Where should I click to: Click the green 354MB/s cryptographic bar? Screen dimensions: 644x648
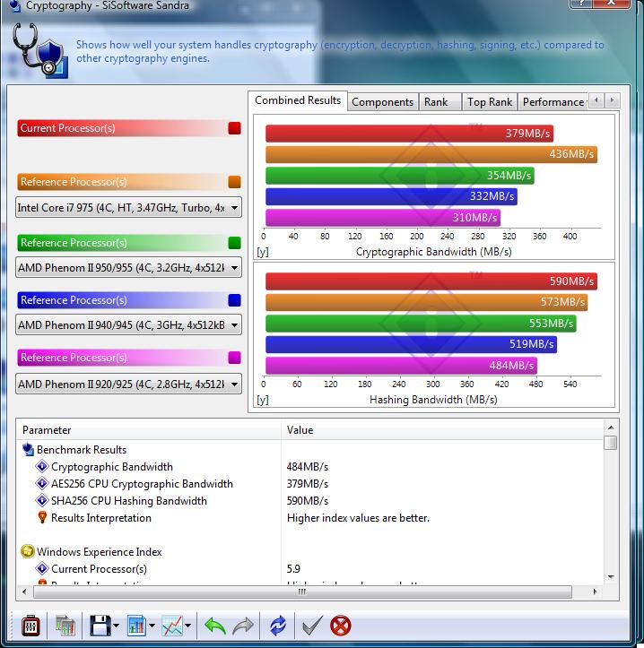coord(399,176)
